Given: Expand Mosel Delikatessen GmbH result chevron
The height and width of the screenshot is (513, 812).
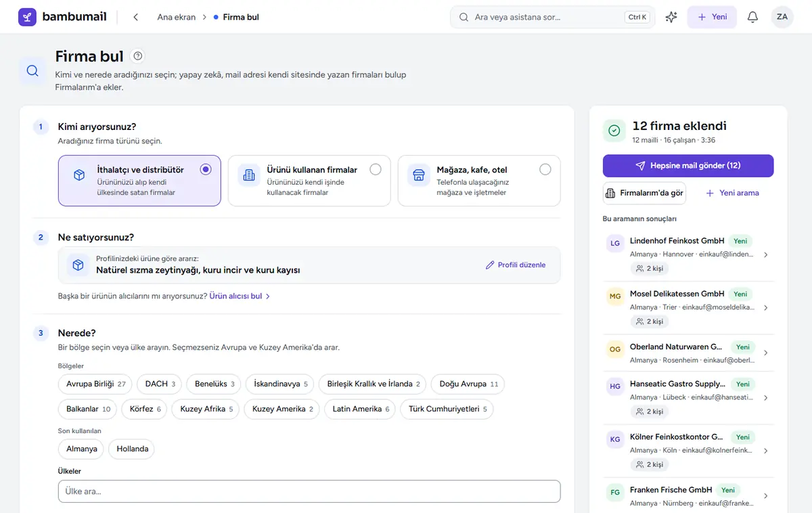Looking at the screenshot, I should pyautogui.click(x=765, y=308).
